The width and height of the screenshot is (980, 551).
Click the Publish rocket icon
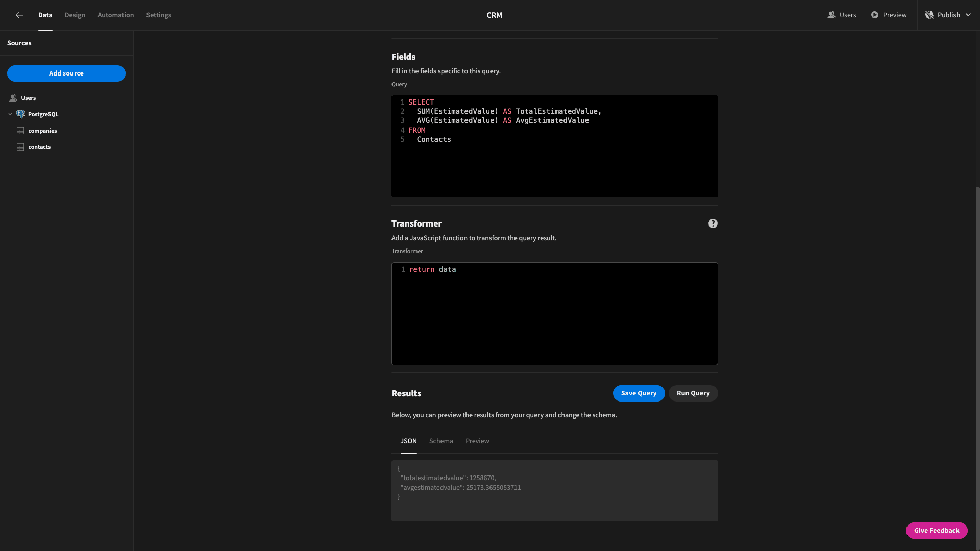point(929,15)
